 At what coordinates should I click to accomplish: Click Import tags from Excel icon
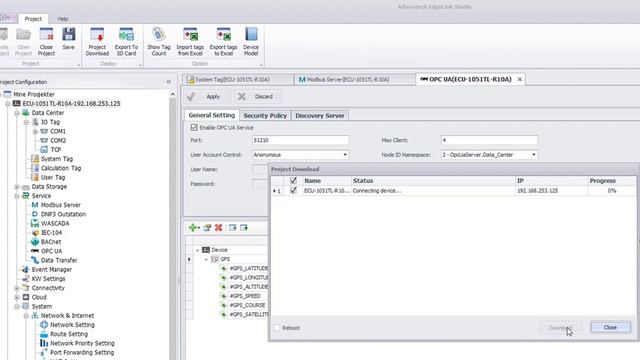tap(190, 42)
